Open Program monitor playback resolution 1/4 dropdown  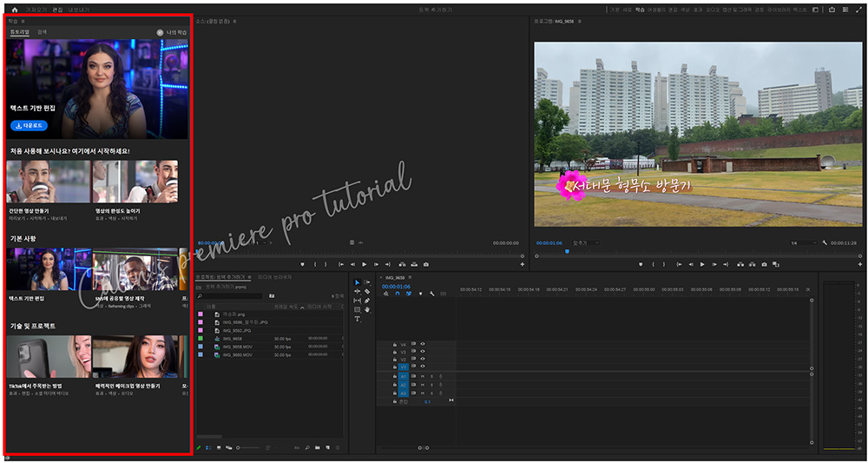coord(803,242)
